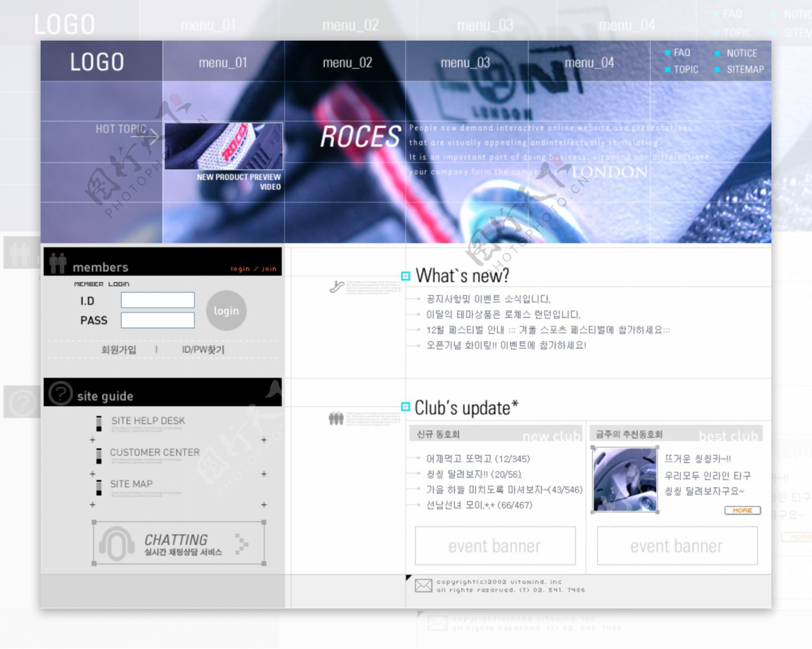Select the 신규 동호회 new club tab
The height and width of the screenshot is (649, 812).
tap(496, 434)
